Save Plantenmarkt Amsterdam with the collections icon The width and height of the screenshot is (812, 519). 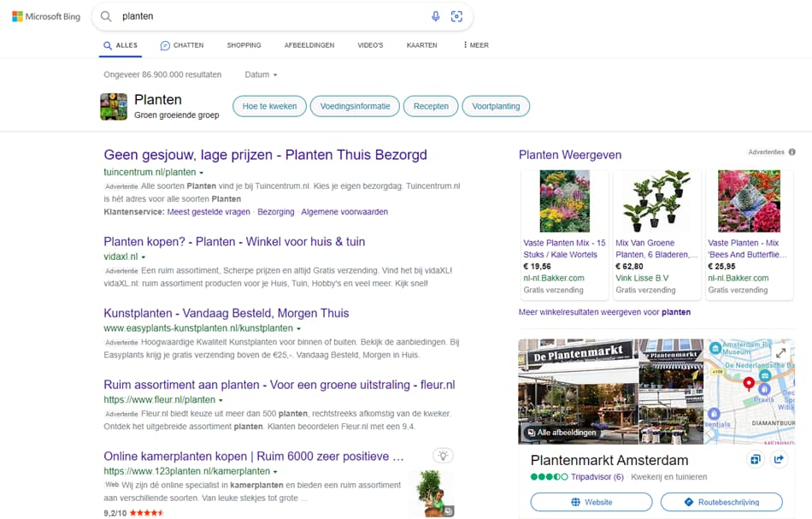[755, 459]
